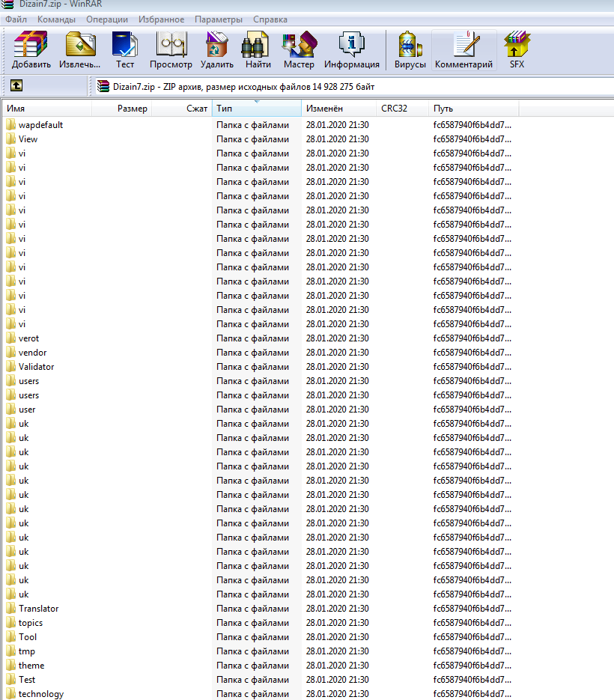614x700 pixels.
Task: Go up one folder level button
Action: coord(16,86)
